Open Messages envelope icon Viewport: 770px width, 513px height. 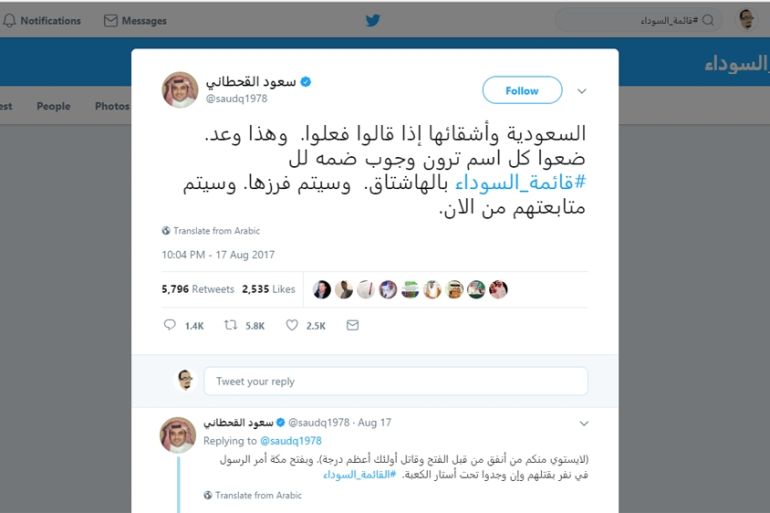110,21
